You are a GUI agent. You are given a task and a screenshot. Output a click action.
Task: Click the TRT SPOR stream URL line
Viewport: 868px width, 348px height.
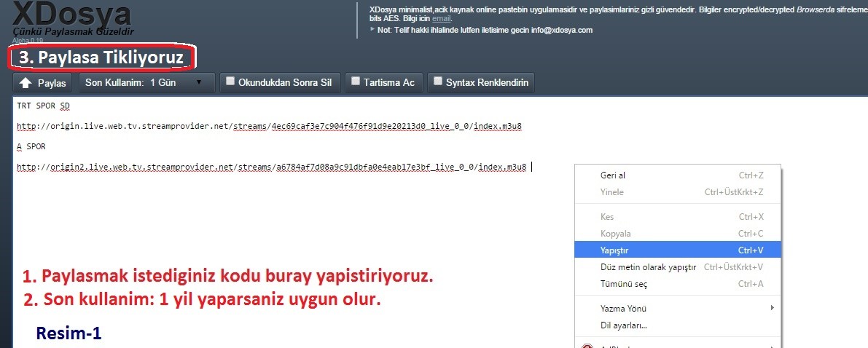(268, 126)
